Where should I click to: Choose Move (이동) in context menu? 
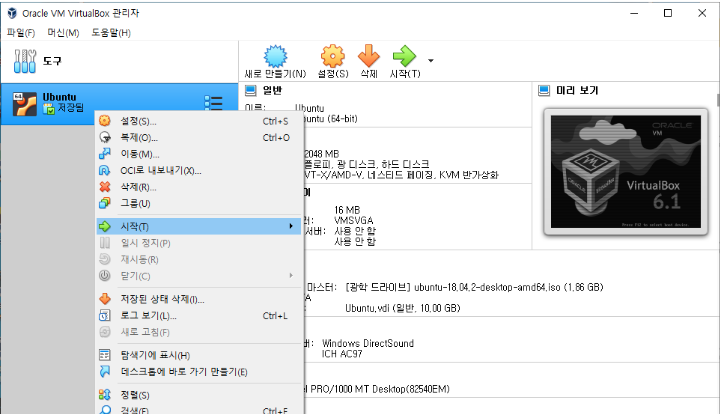tap(199, 154)
